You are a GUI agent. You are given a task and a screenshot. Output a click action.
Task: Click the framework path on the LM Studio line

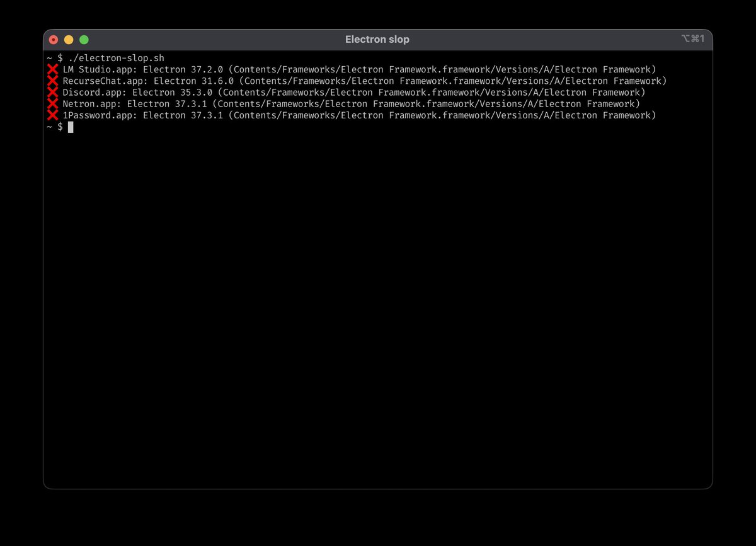click(x=442, y=69)
